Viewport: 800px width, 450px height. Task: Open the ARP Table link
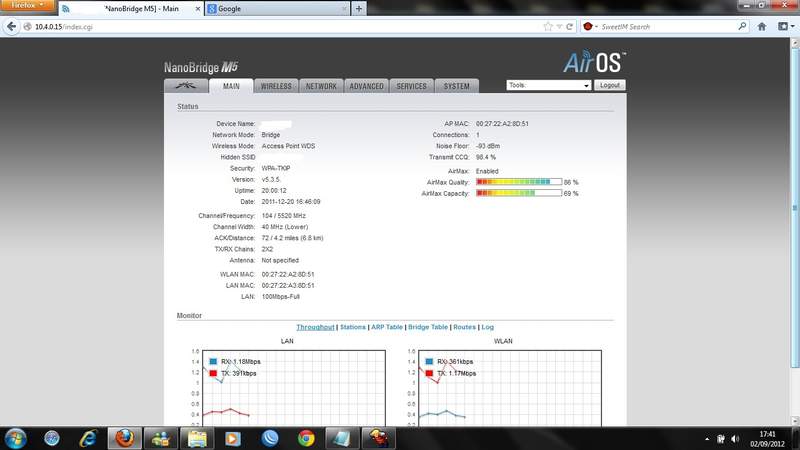[x=387, y=327]
